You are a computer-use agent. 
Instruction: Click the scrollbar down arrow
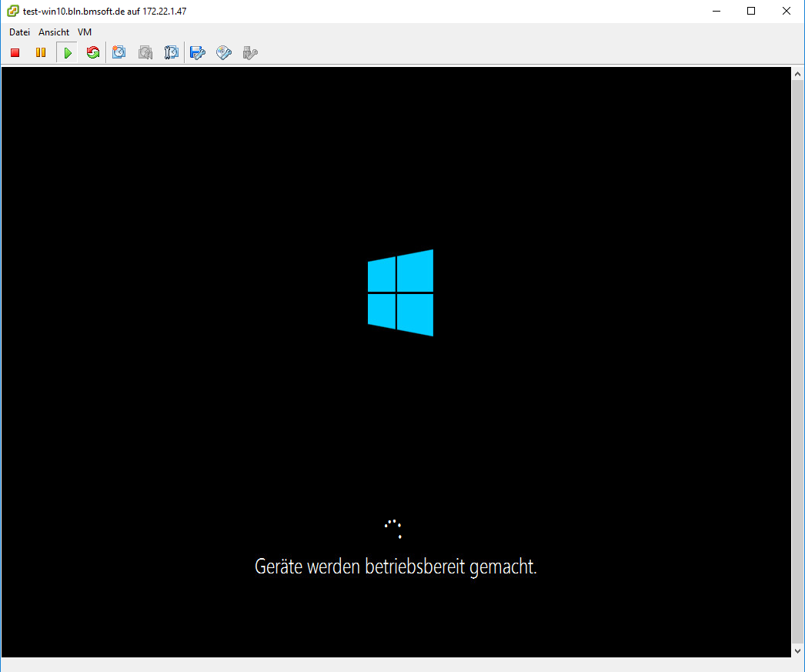[x=797, y=651]
